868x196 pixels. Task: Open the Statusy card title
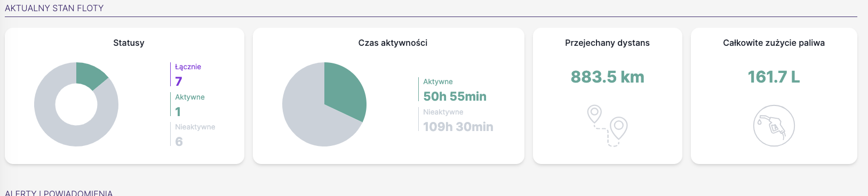pos(129,43)
